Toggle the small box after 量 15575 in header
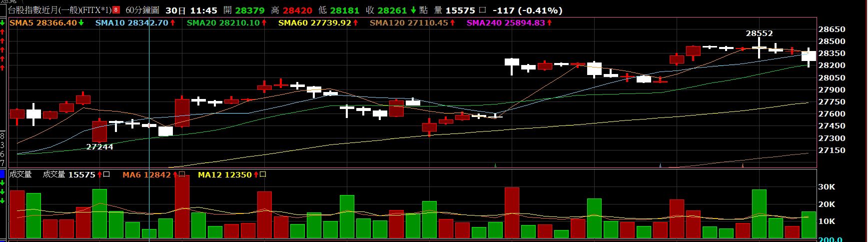 pyautogui.click(x=482, y=10)
